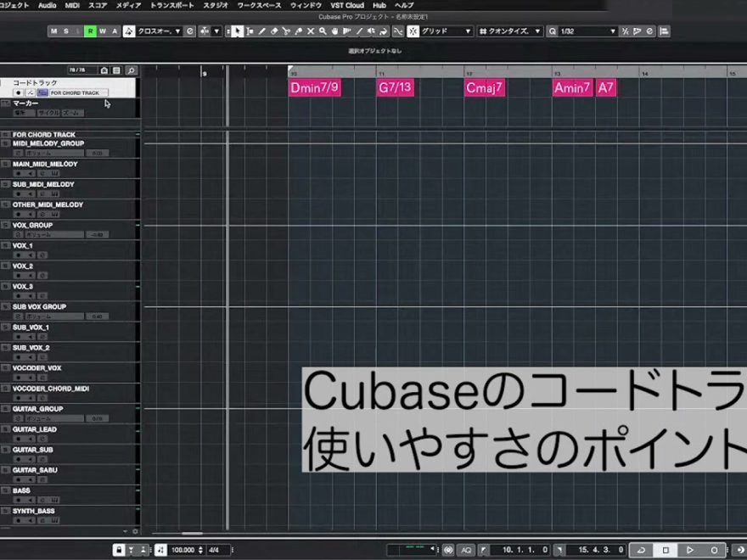Image resolution: width=747 pixels, height=560 pixels.
Task: Select the Split scissors tool
Action: pos(286,31)
